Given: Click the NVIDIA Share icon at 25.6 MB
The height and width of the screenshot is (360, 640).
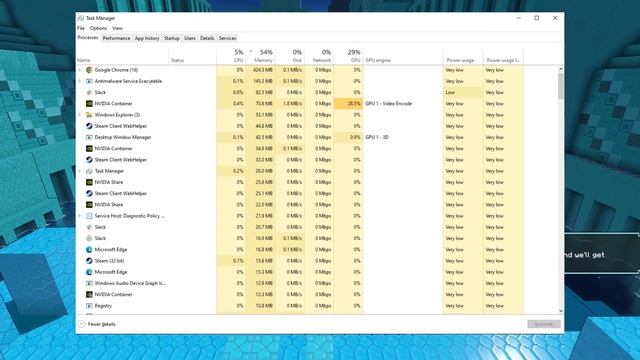Looking at the screenshot, I should click(89, 182).
